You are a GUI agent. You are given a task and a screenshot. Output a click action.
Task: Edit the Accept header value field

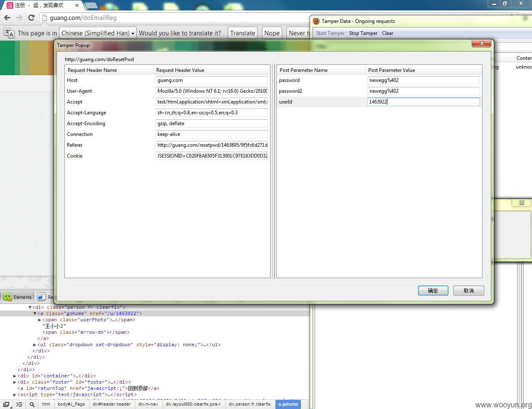(212, 102)
